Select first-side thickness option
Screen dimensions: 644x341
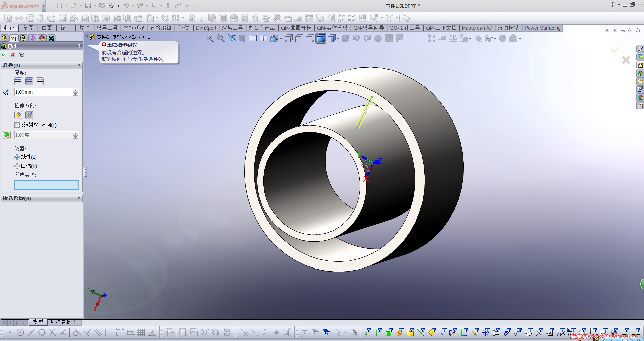(x=18, y=81)
